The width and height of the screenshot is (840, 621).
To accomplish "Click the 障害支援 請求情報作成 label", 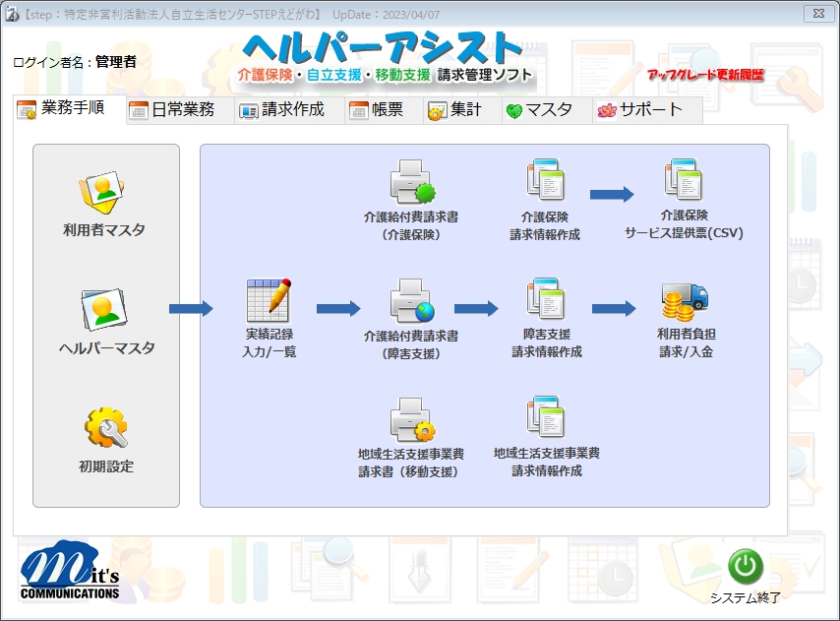I will click(x=547, y=342).
